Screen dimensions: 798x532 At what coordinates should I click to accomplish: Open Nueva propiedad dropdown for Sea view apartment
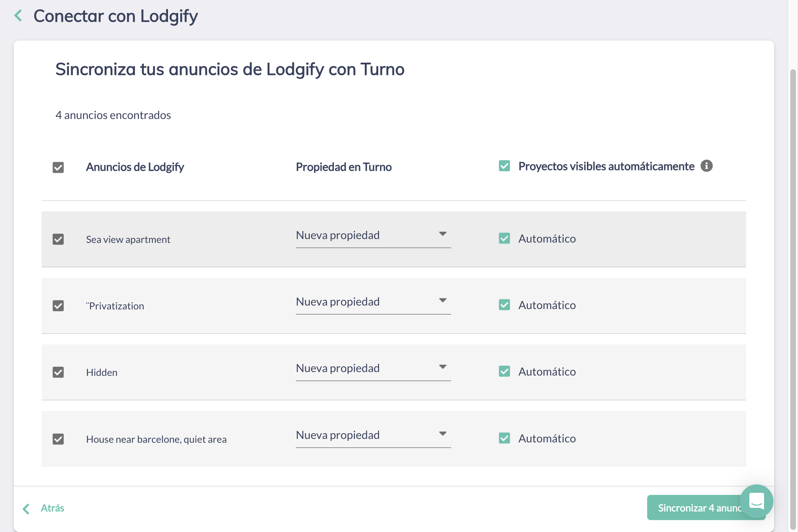point(373,236)
